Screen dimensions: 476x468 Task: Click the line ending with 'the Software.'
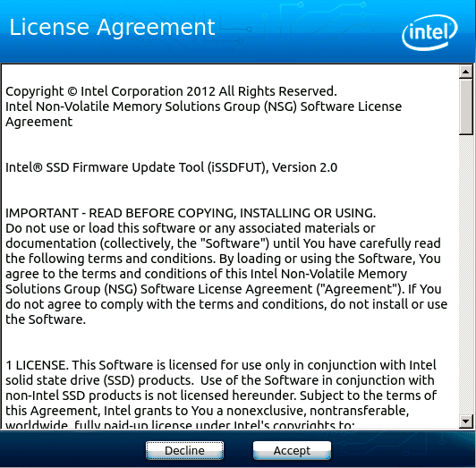46,319
